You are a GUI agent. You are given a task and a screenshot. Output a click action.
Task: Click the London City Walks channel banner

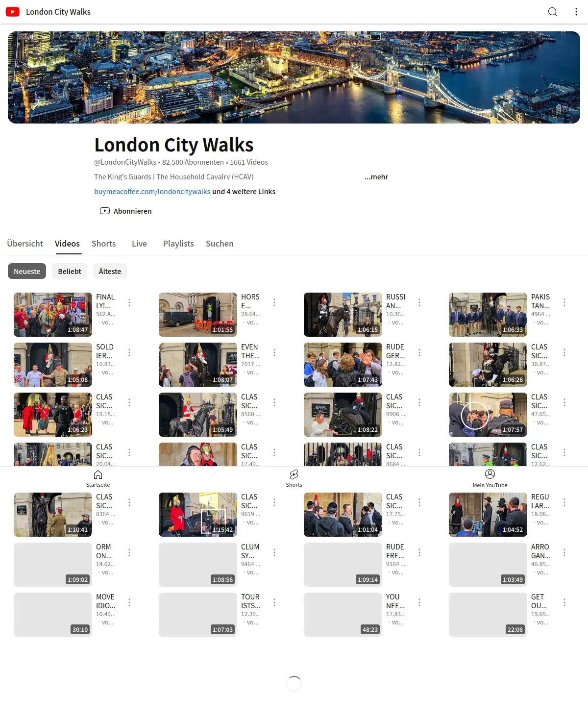(294, 77)
